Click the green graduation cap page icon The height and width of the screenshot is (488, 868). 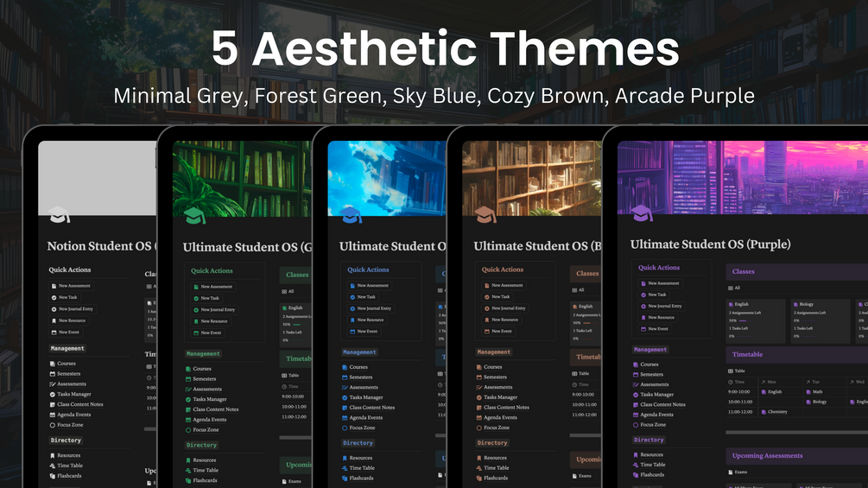point(195,216)
